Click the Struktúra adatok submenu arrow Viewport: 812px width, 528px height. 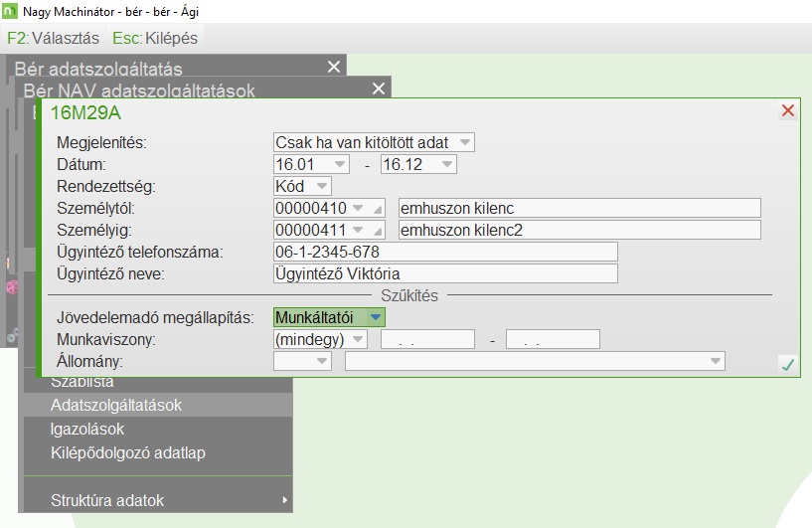pyautogui.click(x=285, y=500)
